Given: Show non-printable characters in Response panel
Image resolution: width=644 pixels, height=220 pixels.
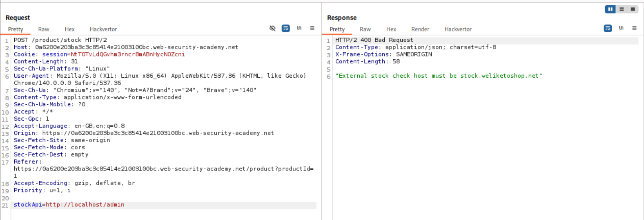Looking at the screenshot, I should (621, 28).
